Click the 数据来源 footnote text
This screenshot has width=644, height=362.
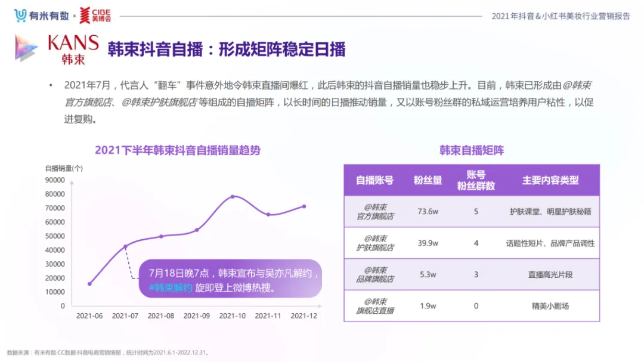click(109, 352)
